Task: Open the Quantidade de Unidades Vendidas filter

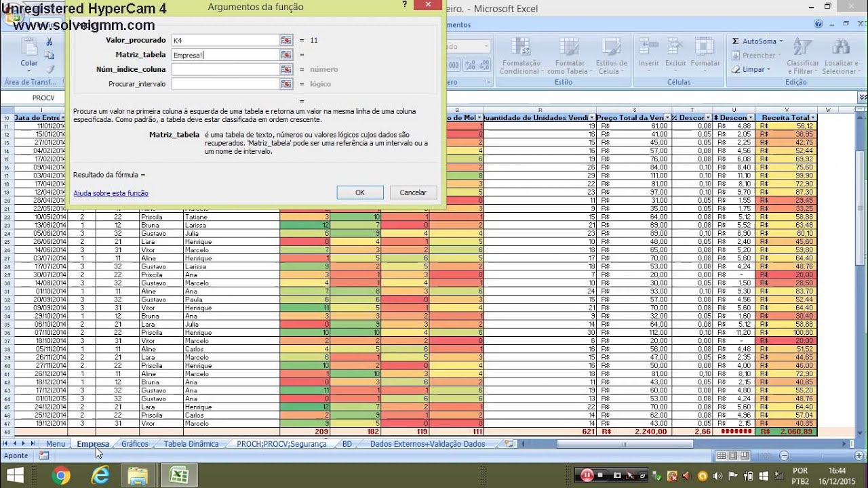Action: (x=593, y=118)
